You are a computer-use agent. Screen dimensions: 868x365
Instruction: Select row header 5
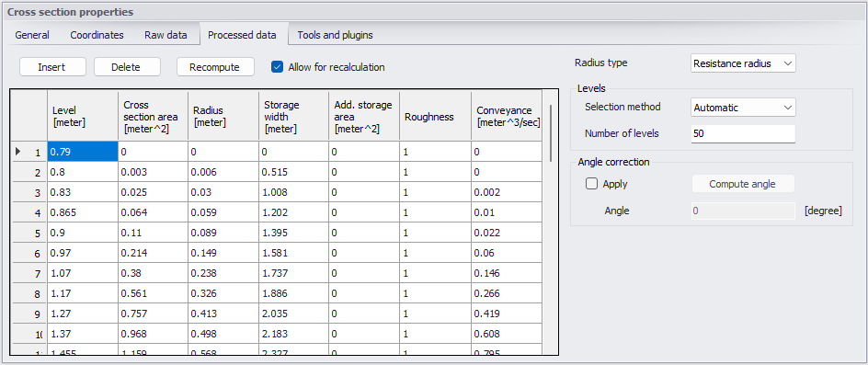point(29,234)
